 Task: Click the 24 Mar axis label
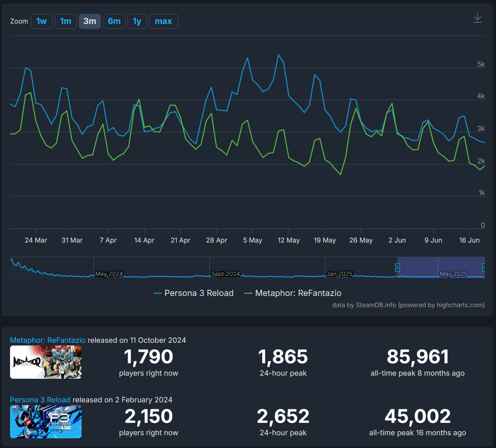coord(36,240)
